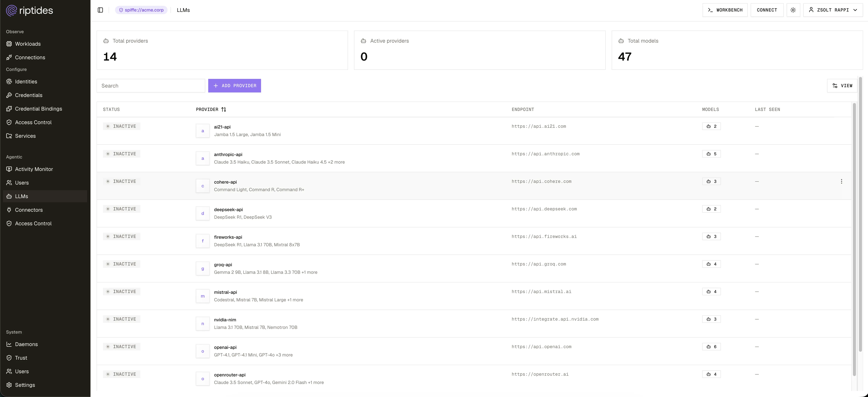Open Users under Agentic

pyautogui.click(x=45, y=183)
